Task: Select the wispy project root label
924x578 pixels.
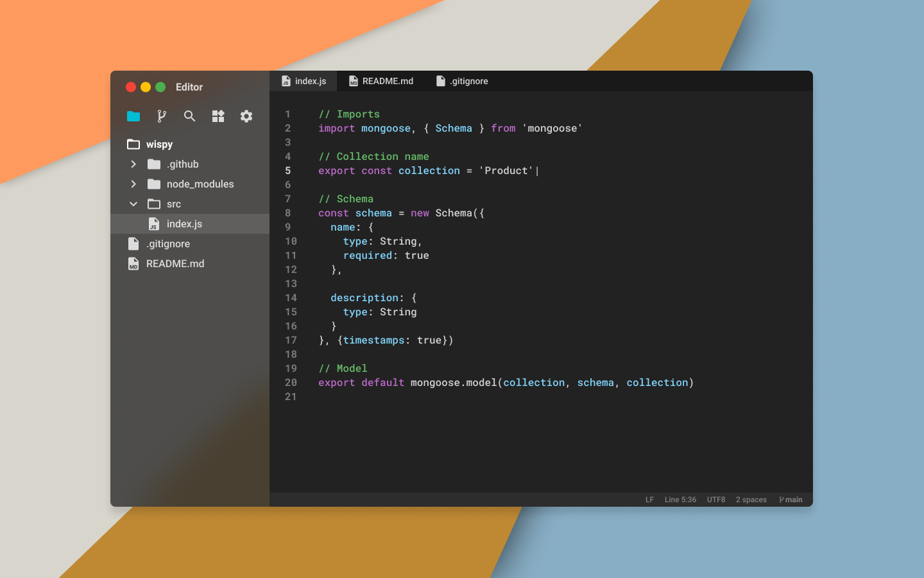Action: tap(159, 144)
